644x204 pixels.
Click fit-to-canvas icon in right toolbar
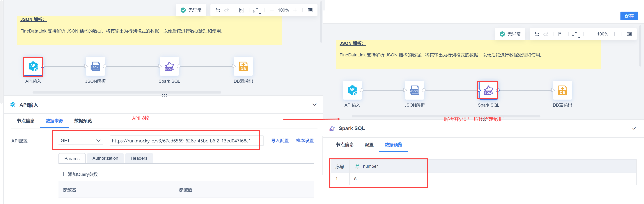[x=561, y=34]
